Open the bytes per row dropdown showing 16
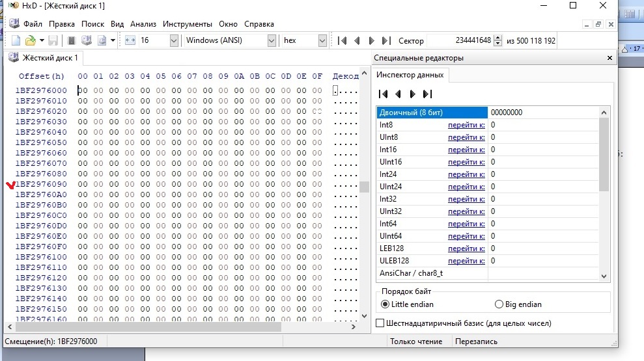Screen dimensions: 644x361 point(174,40)
